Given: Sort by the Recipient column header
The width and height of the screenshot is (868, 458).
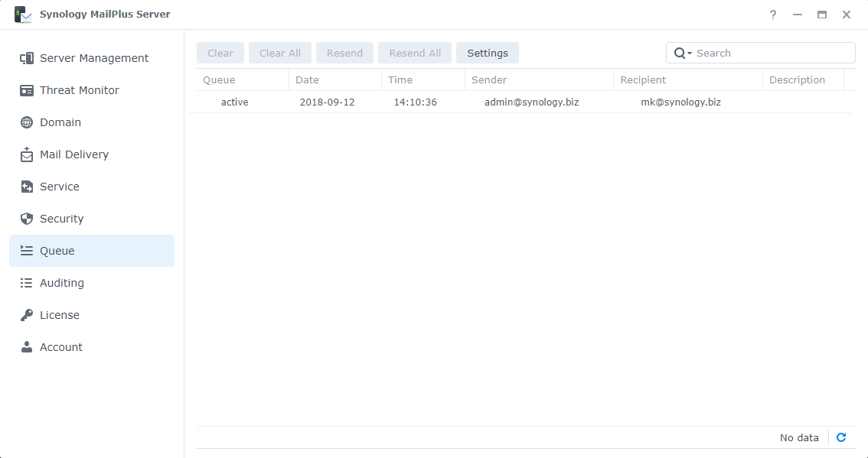Looking at the screenshot, I should click(x=688, y=80).
